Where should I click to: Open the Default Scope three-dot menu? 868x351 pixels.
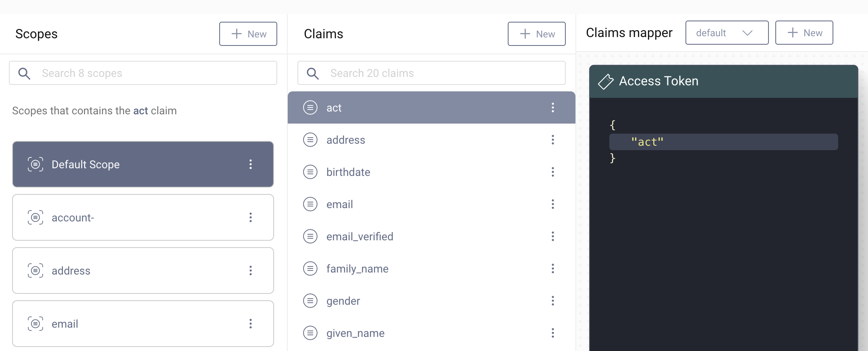pyautogui.click(x=251, y=164)
